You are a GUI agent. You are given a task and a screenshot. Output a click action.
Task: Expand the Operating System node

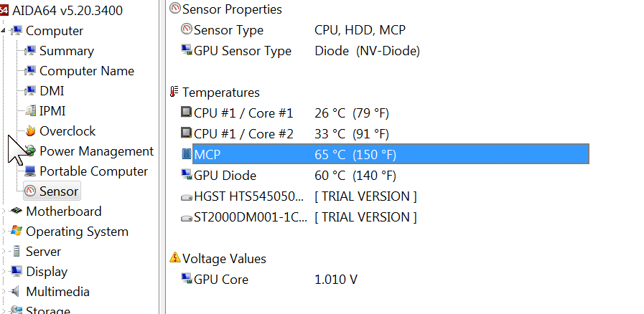point(5,232)
